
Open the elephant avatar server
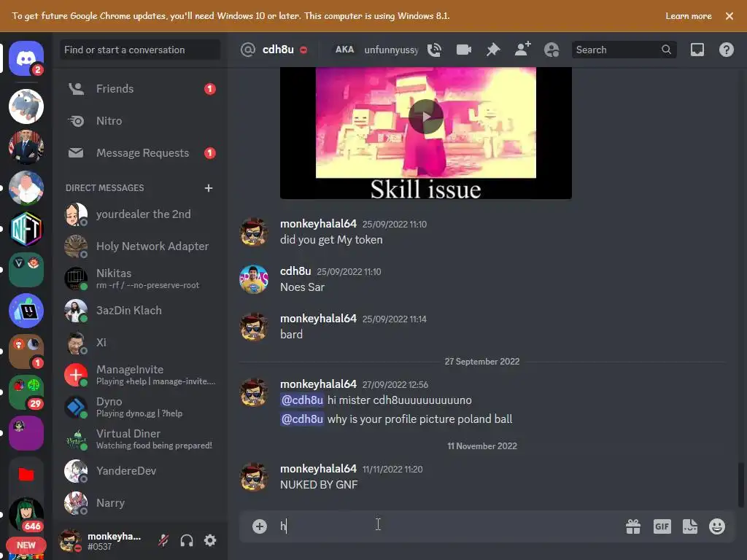[x=26, y=106]
